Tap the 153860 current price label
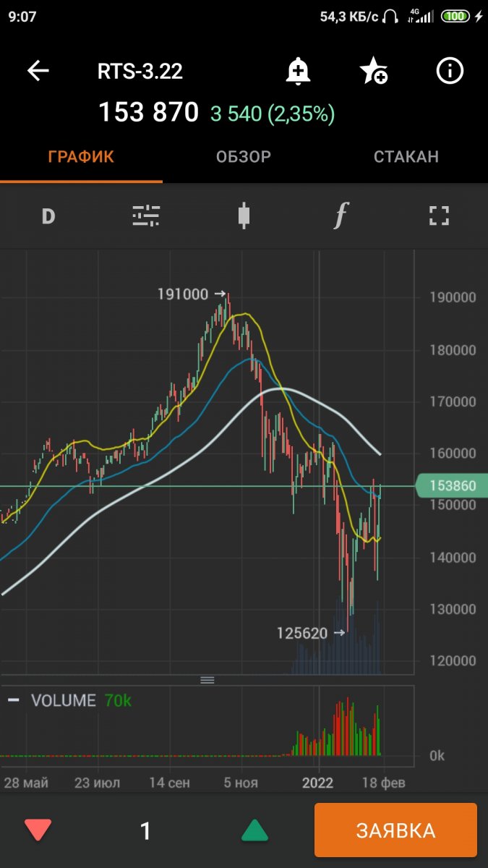 click(451, 486)
